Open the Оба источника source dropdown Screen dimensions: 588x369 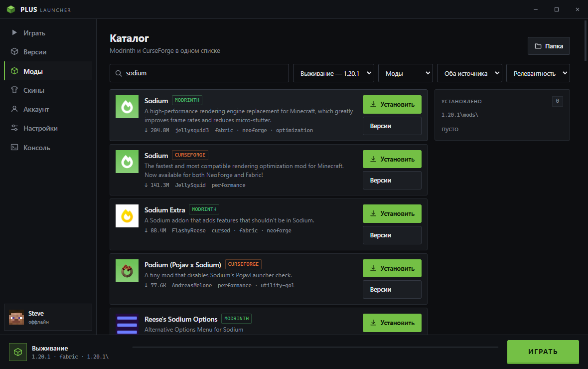point(469,73)
